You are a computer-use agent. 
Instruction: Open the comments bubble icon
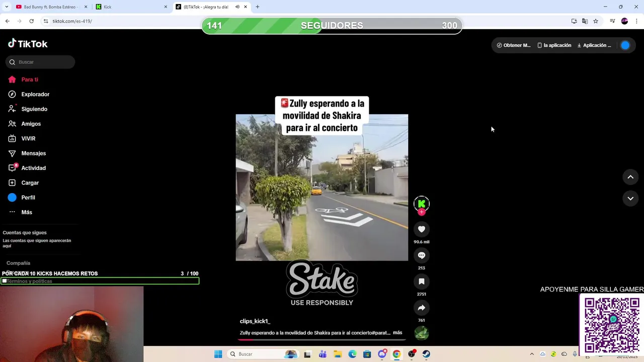422,255
